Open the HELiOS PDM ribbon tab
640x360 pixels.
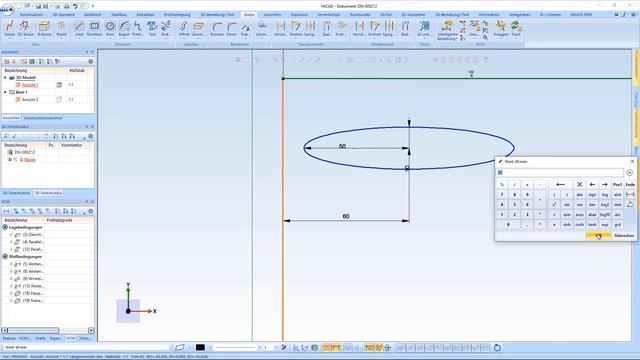[581, 15]
